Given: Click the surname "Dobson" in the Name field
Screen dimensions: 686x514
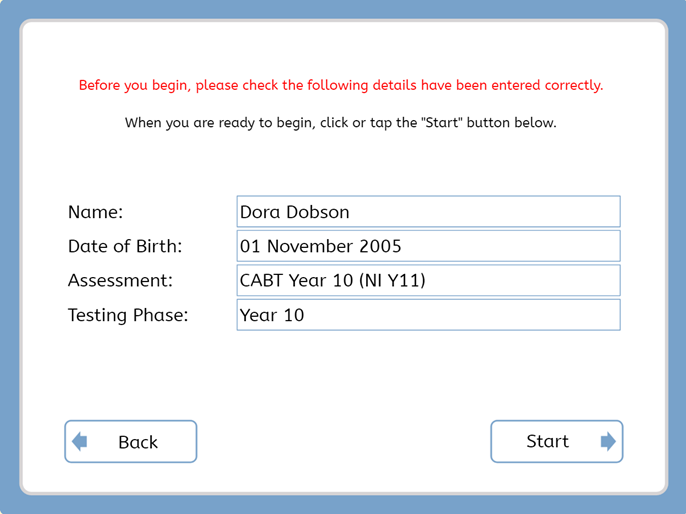Looking at the screenshot, I should point(318,212).
